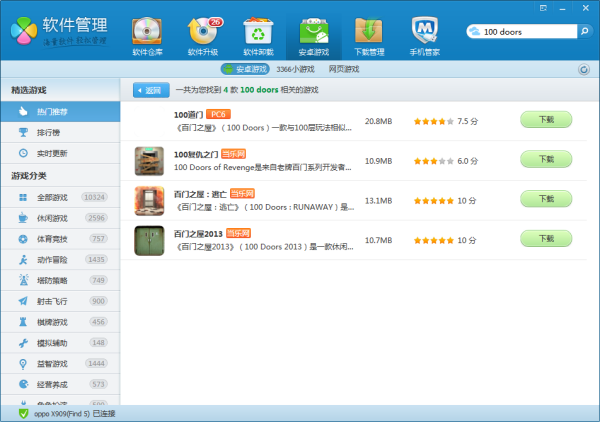Screen dimensions: 600x422
Task: Click the search magnifier icon
Action: (584, 31)
